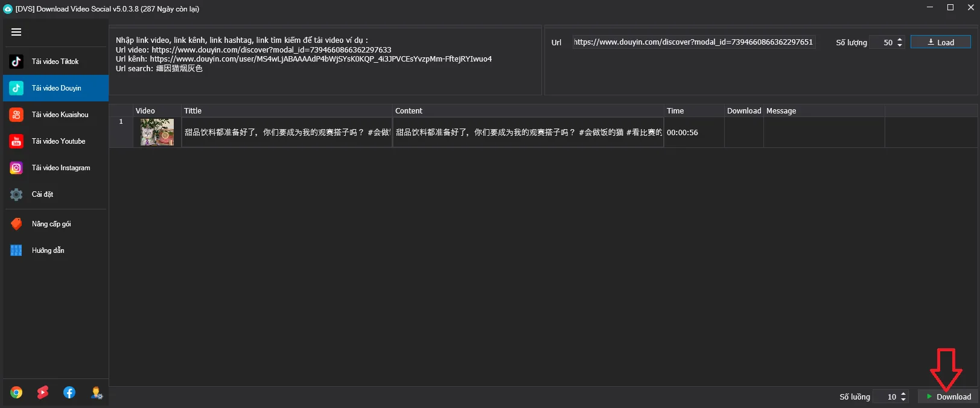Click inside the Url input field

click(x=694, y=42)
